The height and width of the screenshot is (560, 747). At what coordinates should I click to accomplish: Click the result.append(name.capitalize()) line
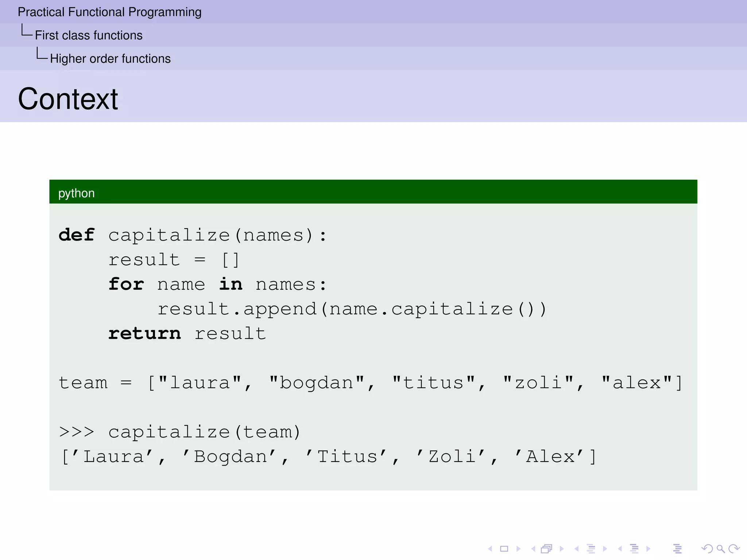[x=352, y=309]
